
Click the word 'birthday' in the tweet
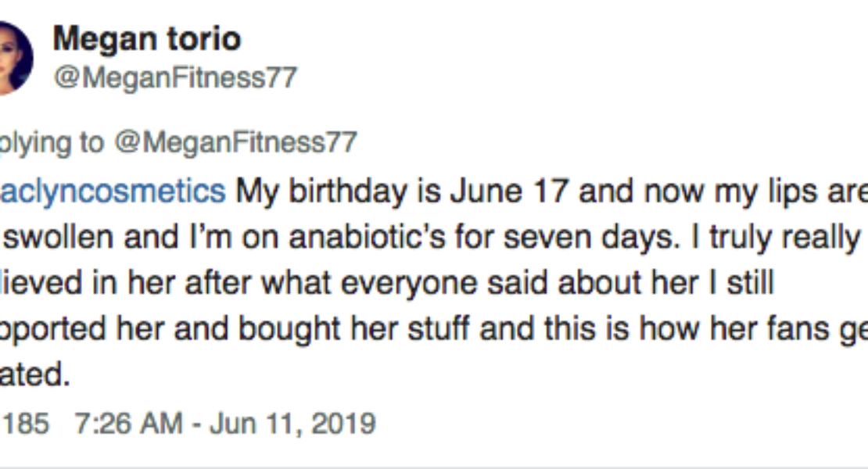pyautogui.click(x=344, y=192)
